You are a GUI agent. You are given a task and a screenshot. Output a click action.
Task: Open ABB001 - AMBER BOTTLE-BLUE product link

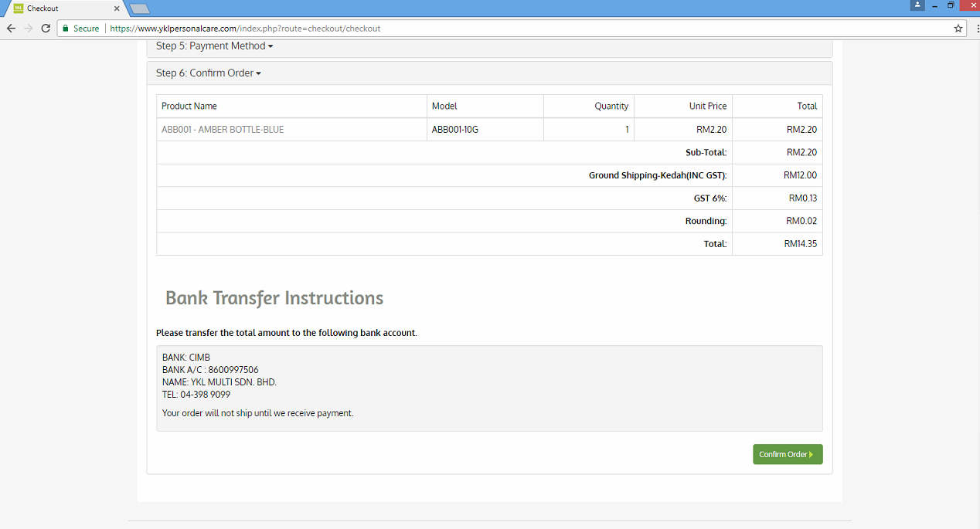tap(223, 130)
